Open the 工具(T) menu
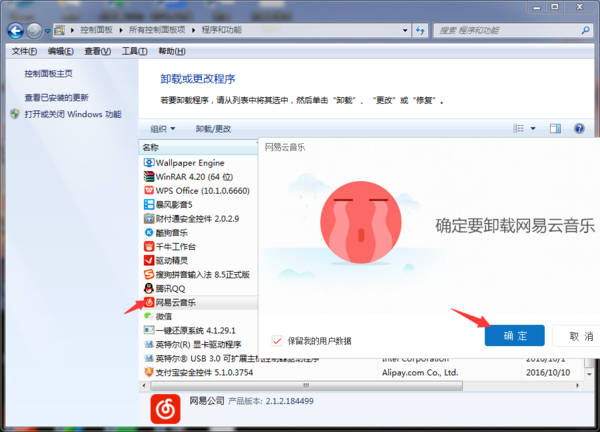Image resolution: width=600 pixels, height=432 pixels. point(134,51)
